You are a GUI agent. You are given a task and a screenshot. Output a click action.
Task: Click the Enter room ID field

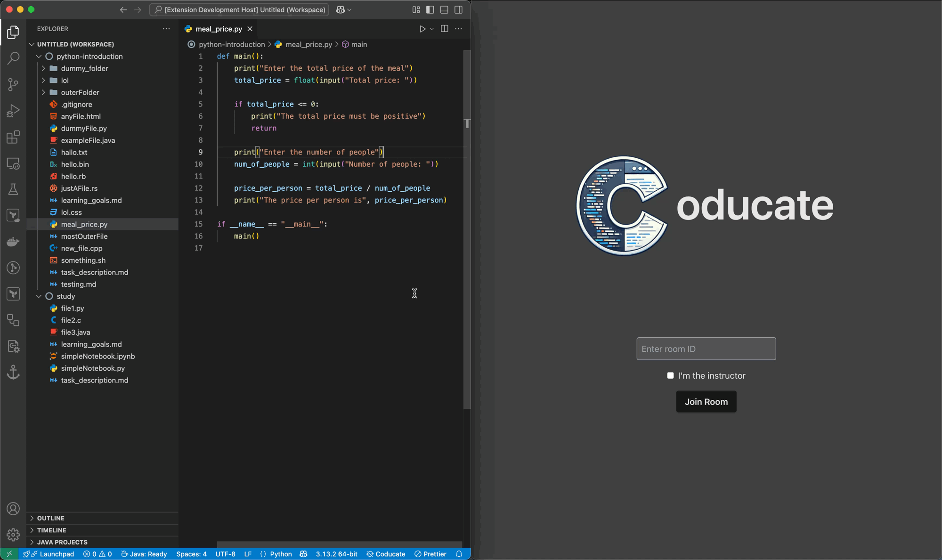[706, 349]
